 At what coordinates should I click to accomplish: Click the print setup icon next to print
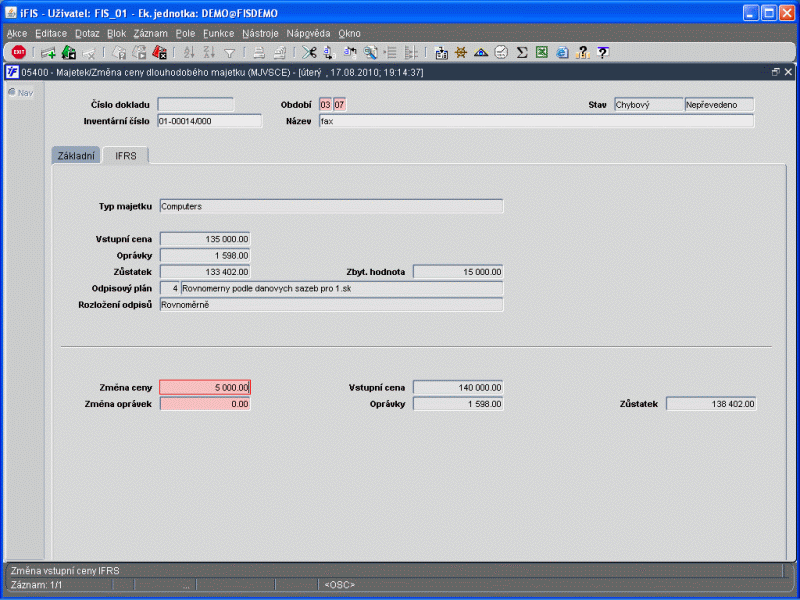click(280, 53)
